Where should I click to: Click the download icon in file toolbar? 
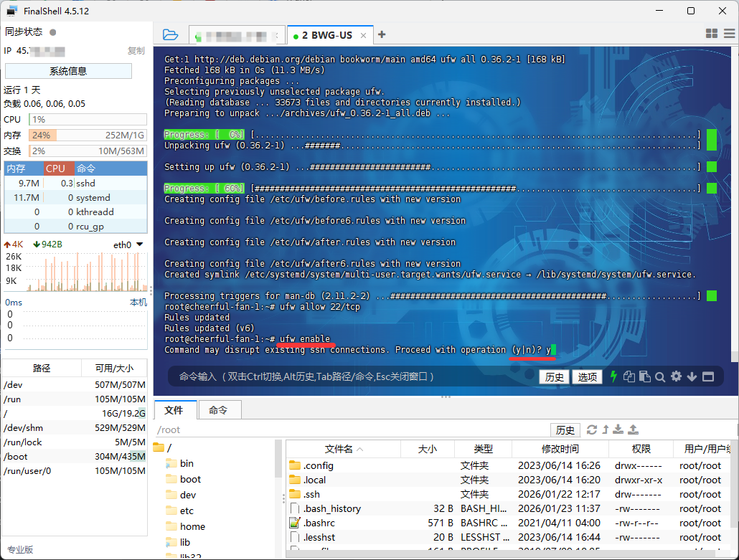[x=618, y=430]
